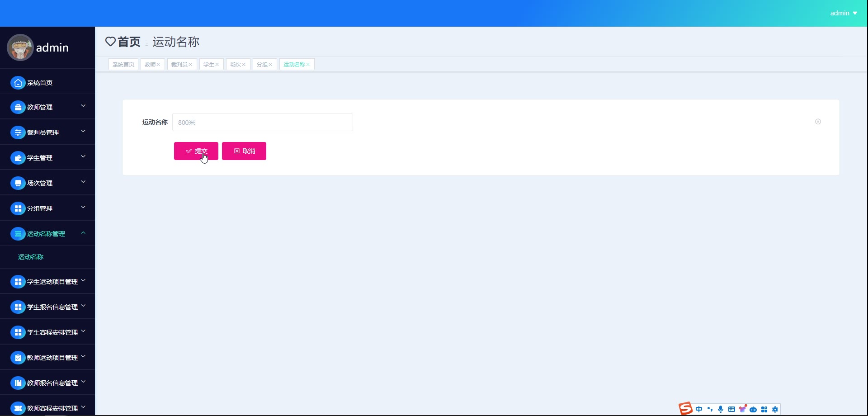Click the grid icon beside 分组管理
This screenshot has height=416, width=868.
click(18, 208)
